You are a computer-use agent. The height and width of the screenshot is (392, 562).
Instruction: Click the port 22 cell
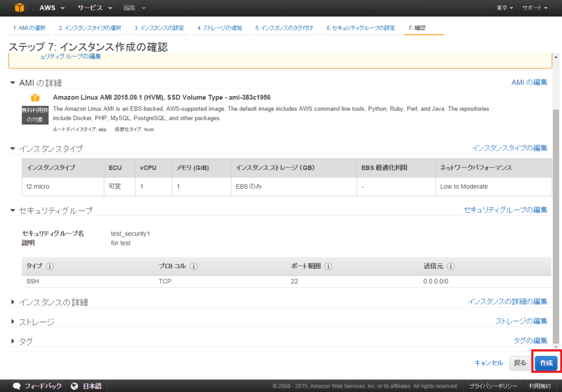point(294,281)
